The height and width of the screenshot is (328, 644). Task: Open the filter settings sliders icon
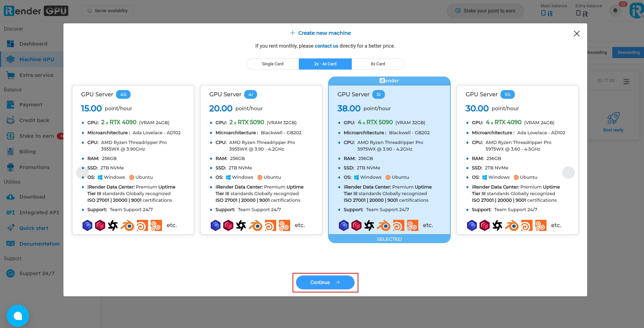point(627,81)
